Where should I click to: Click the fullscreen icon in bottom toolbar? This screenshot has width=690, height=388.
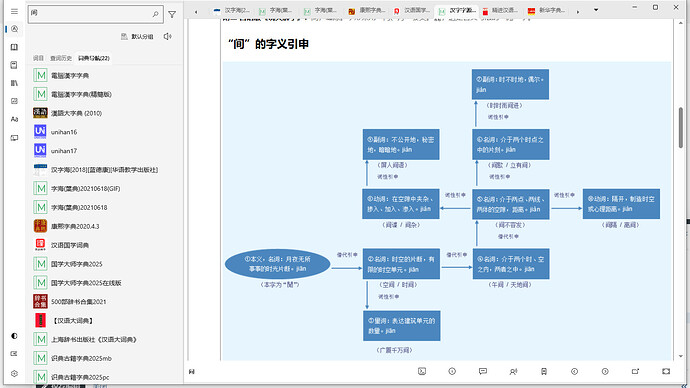click(666, 371)
